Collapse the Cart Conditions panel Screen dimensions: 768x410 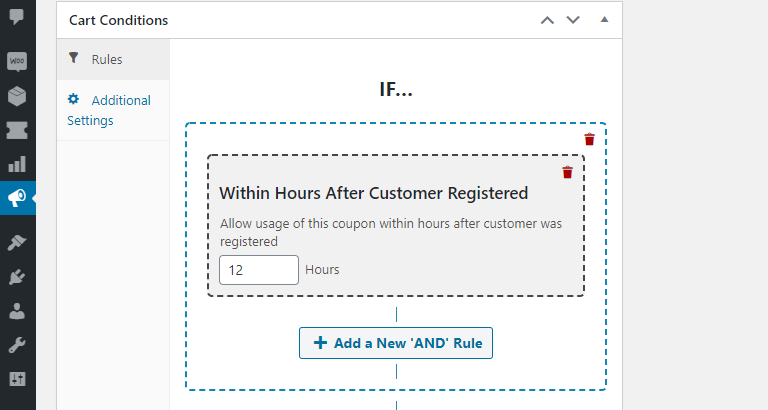point(604,20)
